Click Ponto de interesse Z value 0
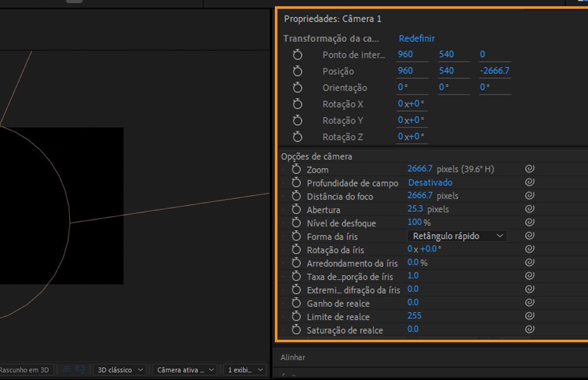The image size is (588, 380). [x=483, y=54]
